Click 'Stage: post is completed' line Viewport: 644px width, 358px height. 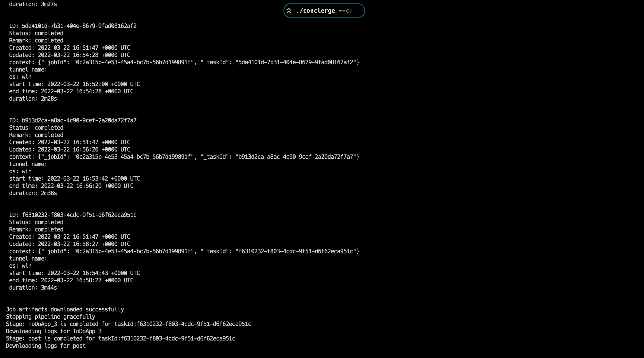tap(121, 338)
